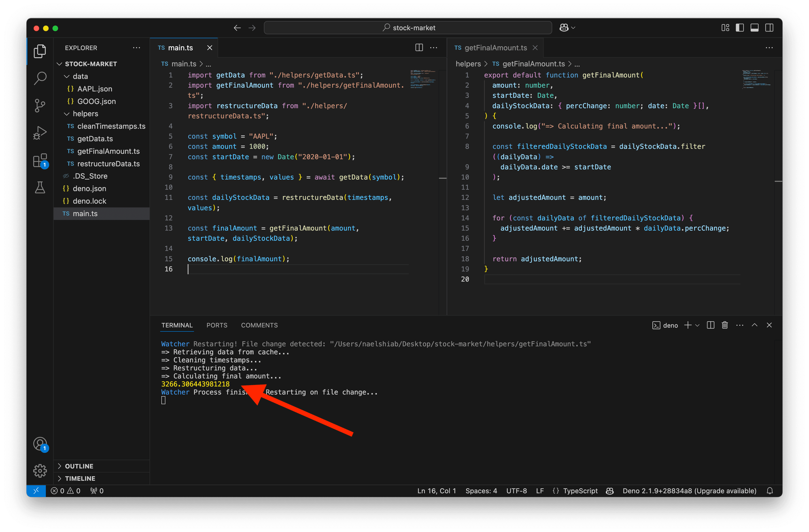Open terminal panel more actions menu
809x532 pixels.
(740, 325)
